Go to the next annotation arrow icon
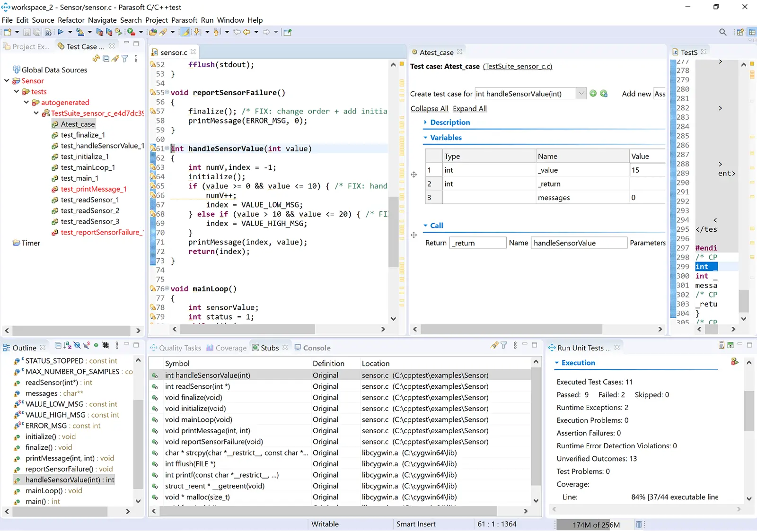 point(197,32)
